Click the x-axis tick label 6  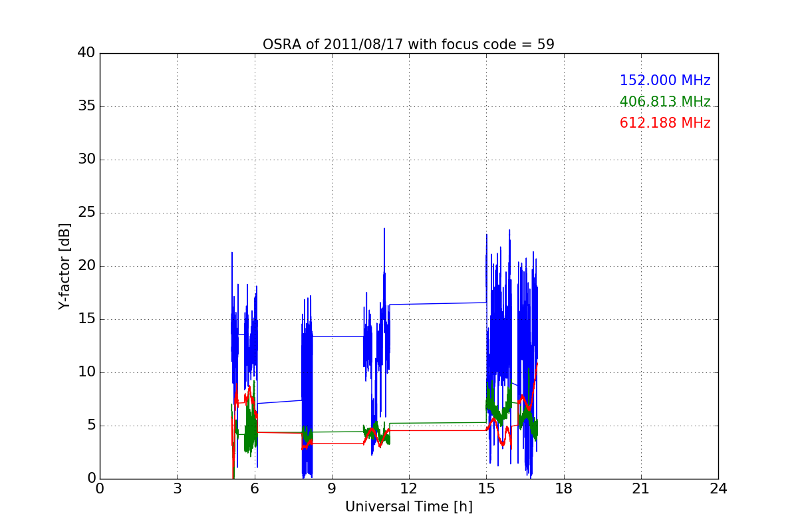[255, 489]
